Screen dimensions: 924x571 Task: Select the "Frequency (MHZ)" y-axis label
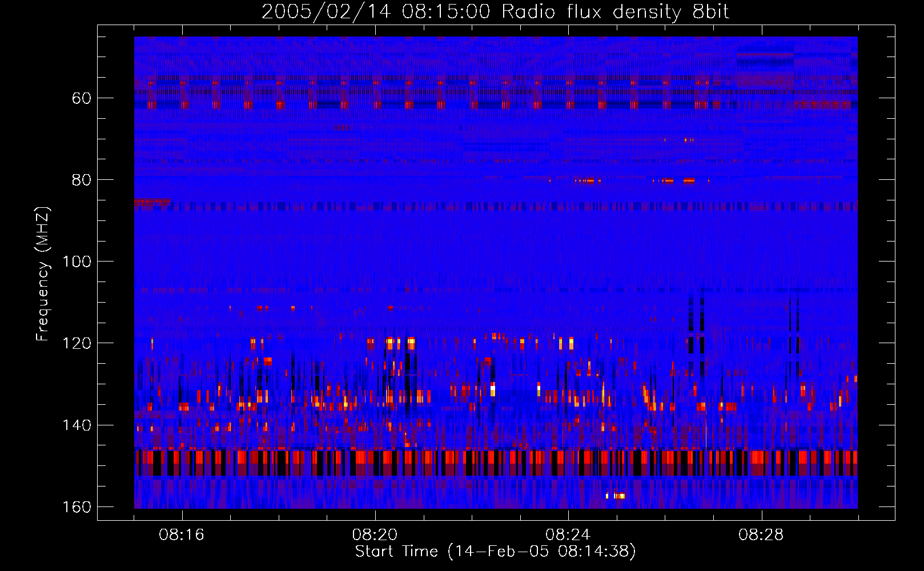pyautogui.click(x=43, y=274)
